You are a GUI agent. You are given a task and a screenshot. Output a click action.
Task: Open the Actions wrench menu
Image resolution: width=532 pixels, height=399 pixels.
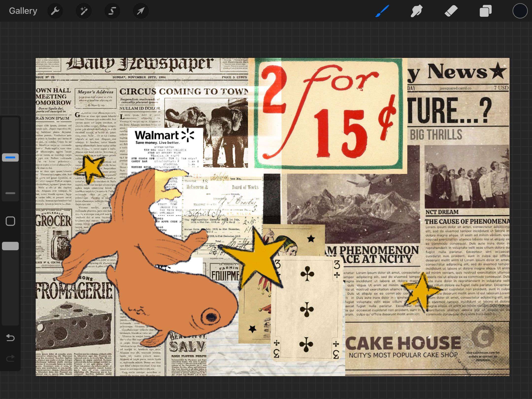point(55,11)
